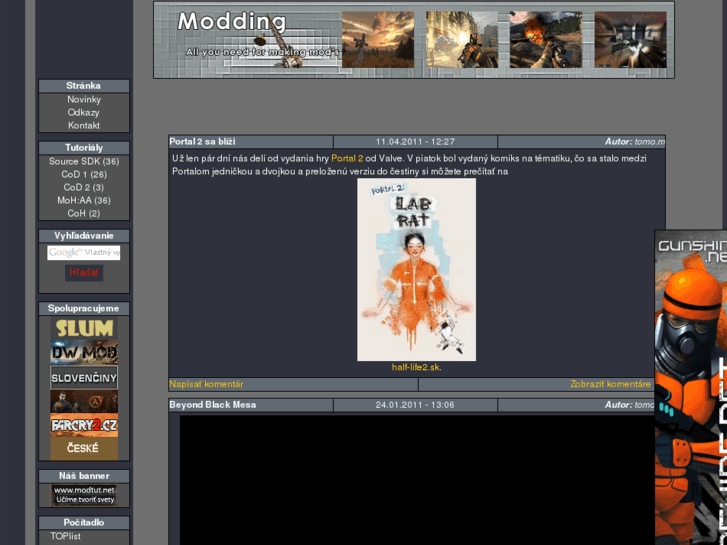The height and width of the screenshot is (545, 727).
Task: Click the www.modtut.net banner image
Action: (x=84, y=495)
